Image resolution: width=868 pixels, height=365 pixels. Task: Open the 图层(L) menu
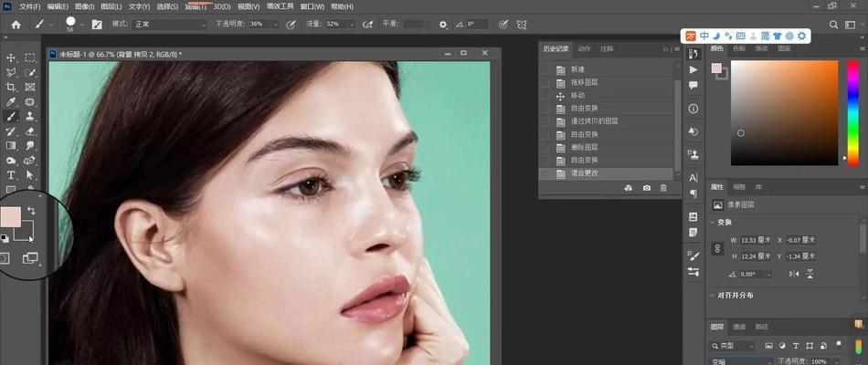coord(111,6)
